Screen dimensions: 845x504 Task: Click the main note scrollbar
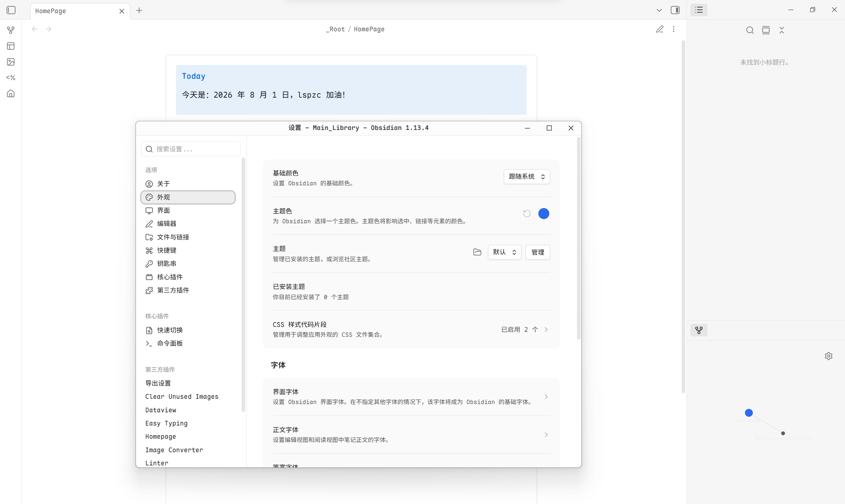(683, 217)
